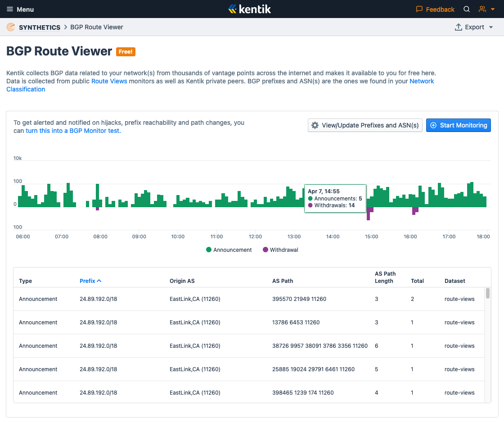Sort by the Prefix column header
This screenshot has width=504, height=423.
[x=90, y=281]
